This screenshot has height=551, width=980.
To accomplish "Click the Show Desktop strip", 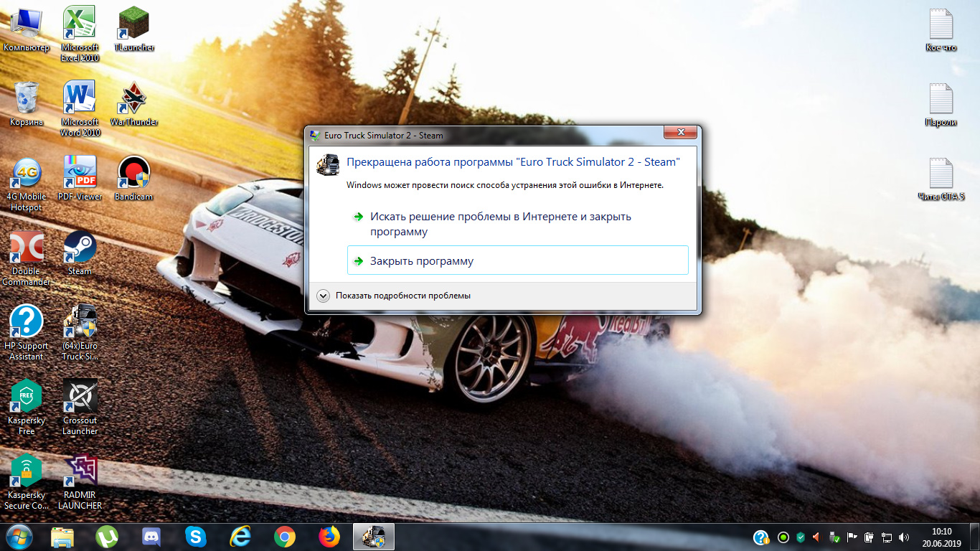I will [974, 537].
